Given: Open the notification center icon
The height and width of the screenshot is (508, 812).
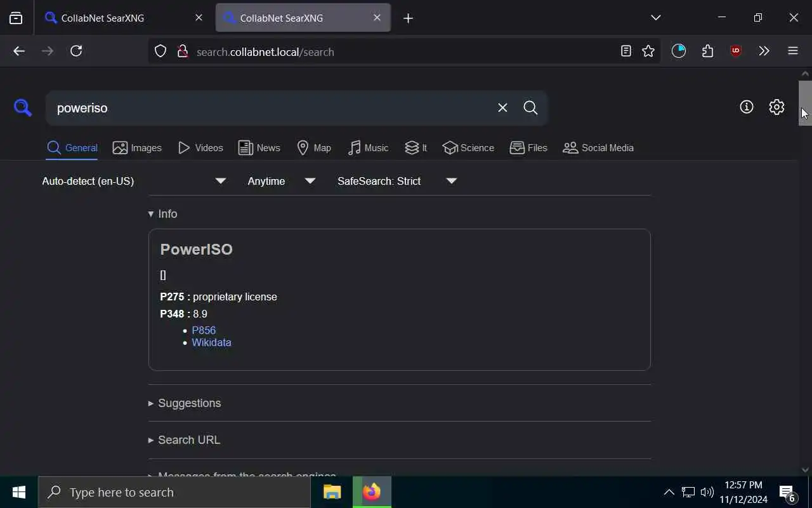Looking at the screenshot, I should 787,493.
